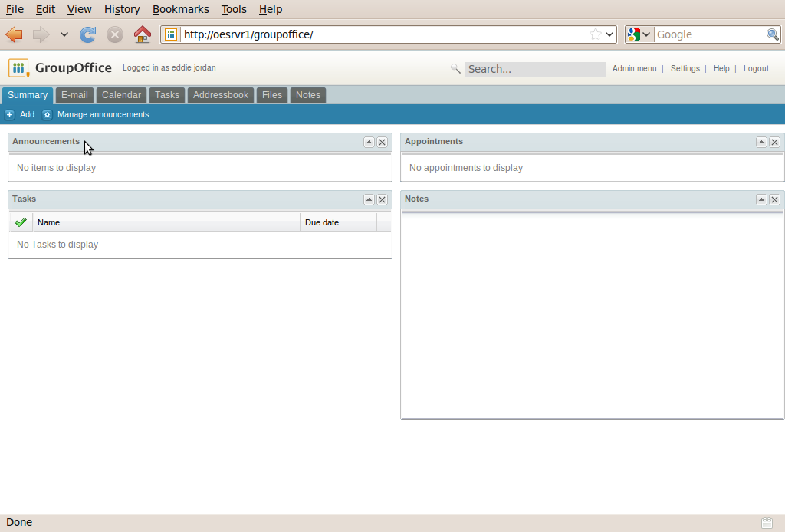Open the File menu
This screenshot has width=785, height=532.
[15, 9]
